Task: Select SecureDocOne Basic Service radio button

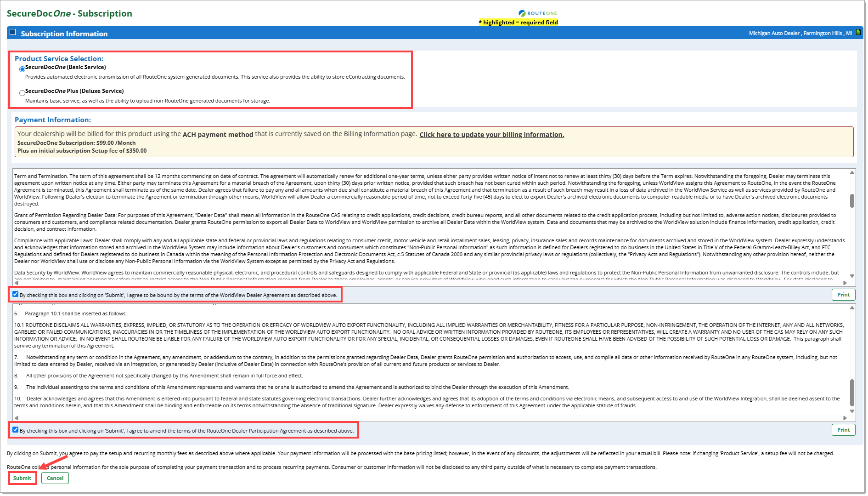Action: coord(22,69)
